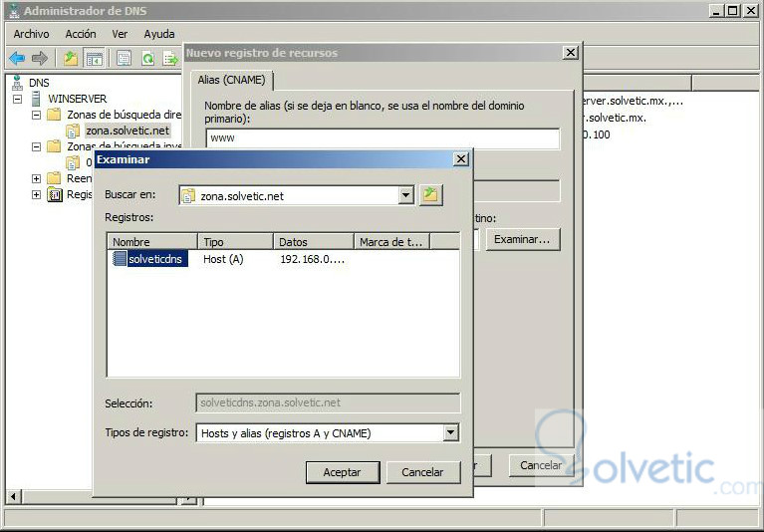Click the DNS root icon in tree
764x532 pixels.
[x=18, y=83]
